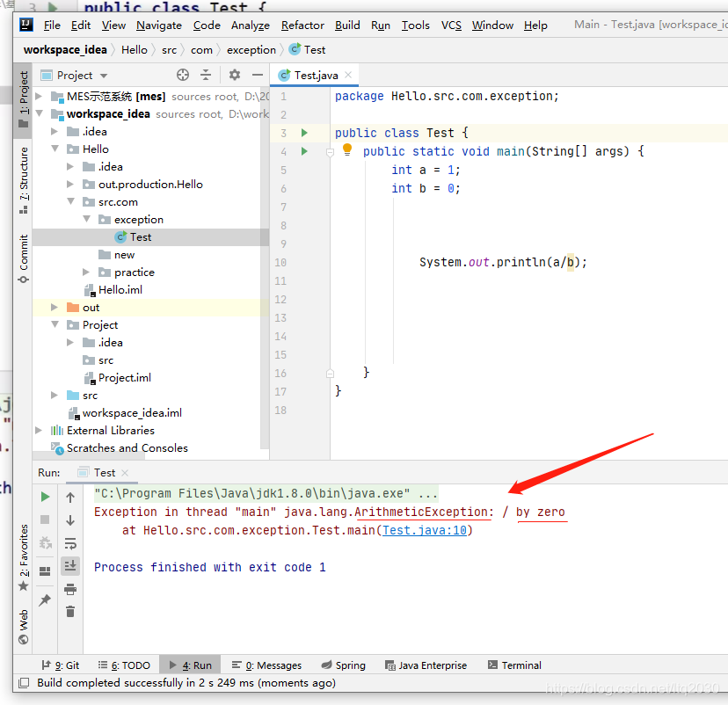The image size is (728, 705).
Task: Click the collapse all icon in Project panel
Action: (205, 75)
